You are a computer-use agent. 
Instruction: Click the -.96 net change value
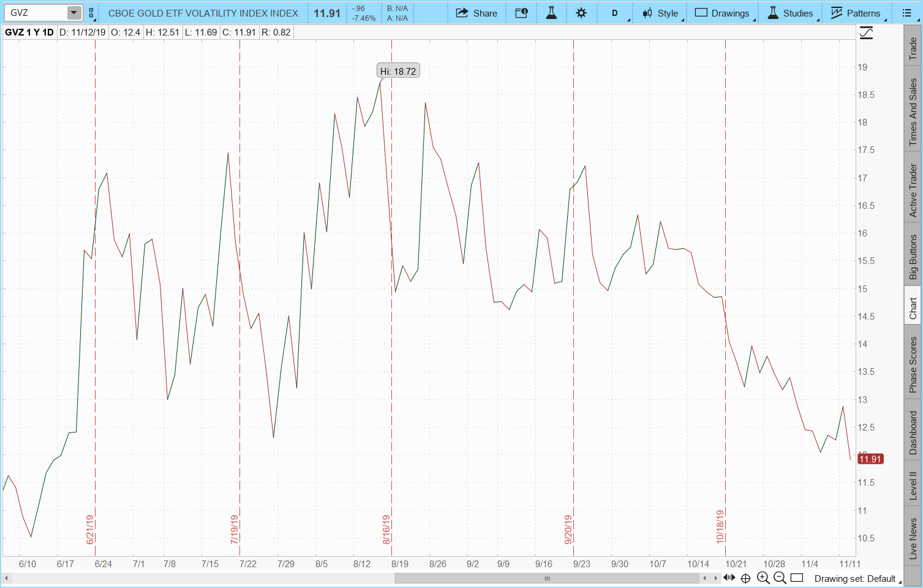358,9
